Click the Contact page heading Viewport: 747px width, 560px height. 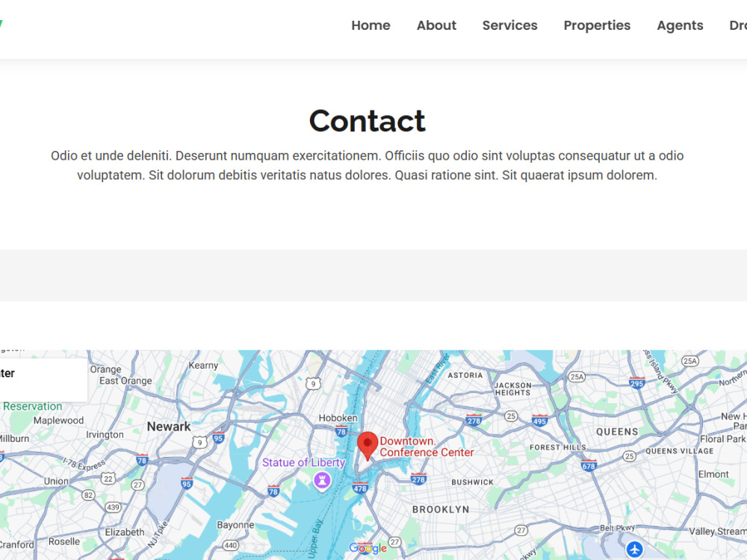(x=367, y=120)
